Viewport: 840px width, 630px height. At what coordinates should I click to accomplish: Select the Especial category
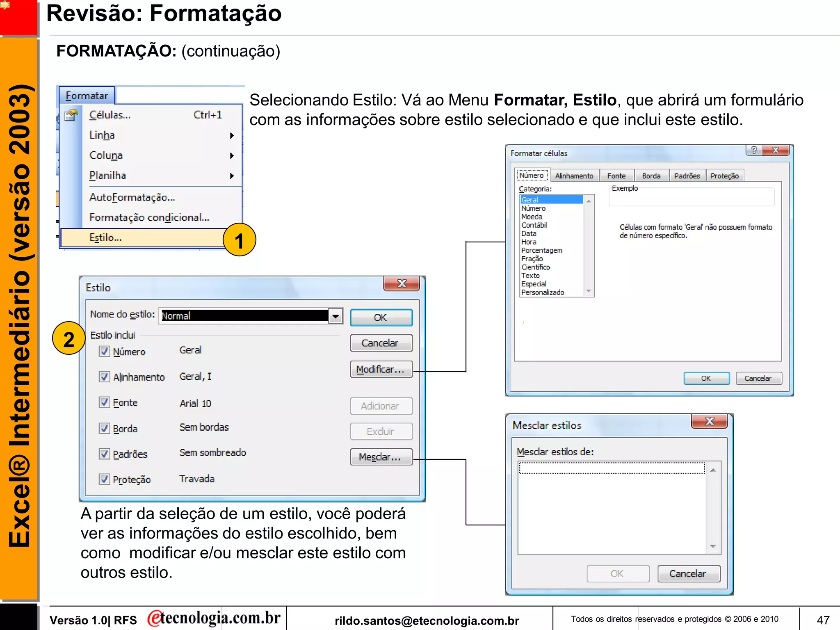click(551, 284)
